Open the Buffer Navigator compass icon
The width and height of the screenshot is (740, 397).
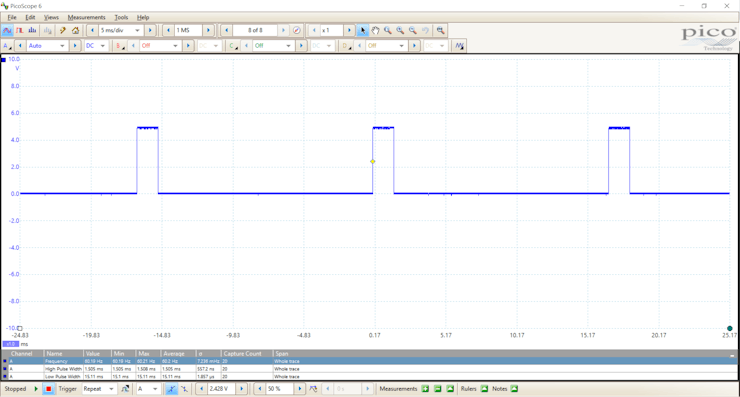[x=296, y=30]
